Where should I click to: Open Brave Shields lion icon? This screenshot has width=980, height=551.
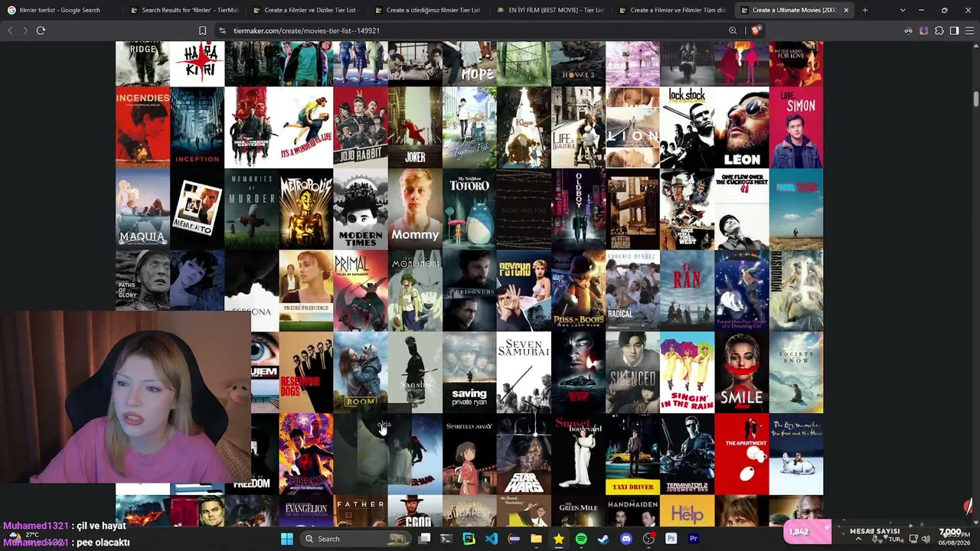click(755, 31)
